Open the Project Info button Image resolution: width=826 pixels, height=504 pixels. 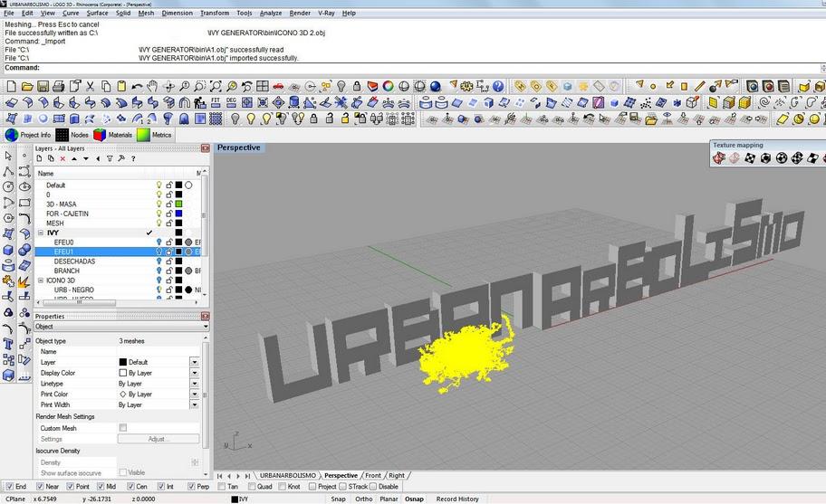(x=28, y=135)
